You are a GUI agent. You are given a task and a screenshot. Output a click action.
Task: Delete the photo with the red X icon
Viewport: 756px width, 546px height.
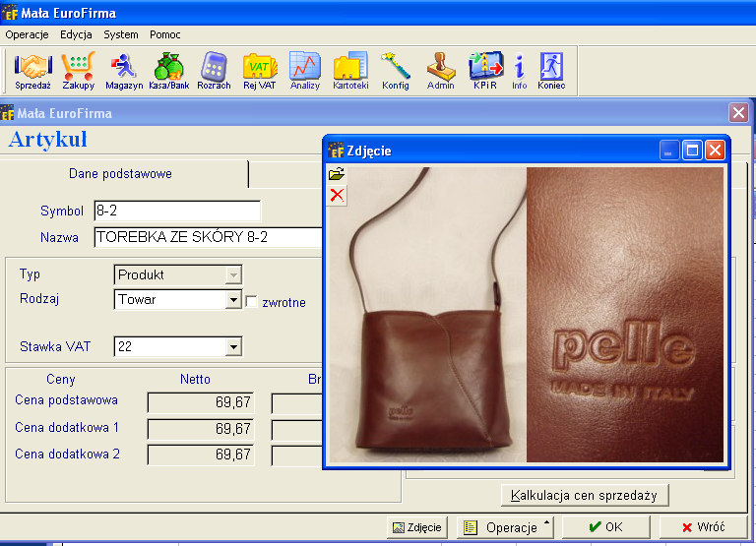tap(337, 195)
